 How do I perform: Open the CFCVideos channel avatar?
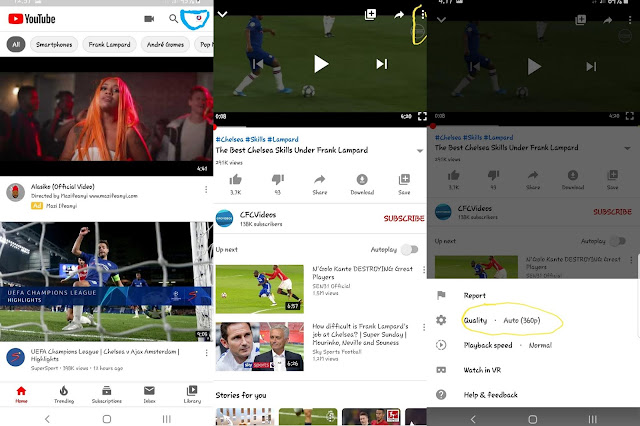pos(224,218)
